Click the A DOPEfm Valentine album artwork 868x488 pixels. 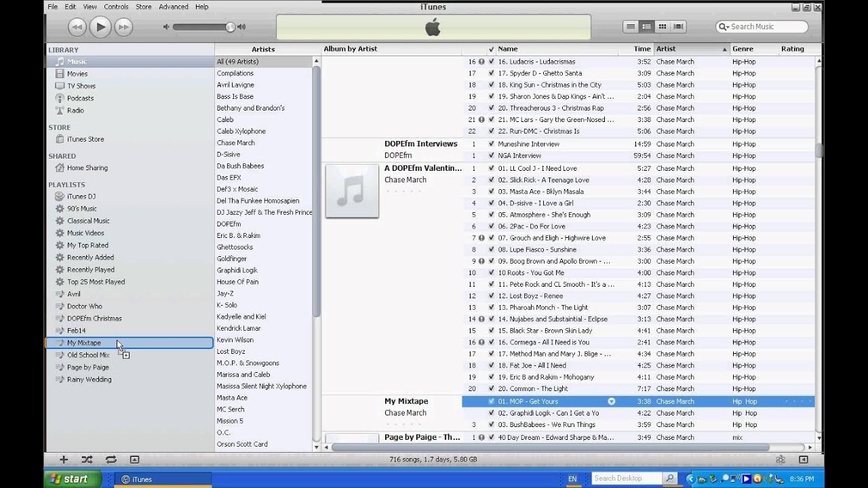pos(352,191)
